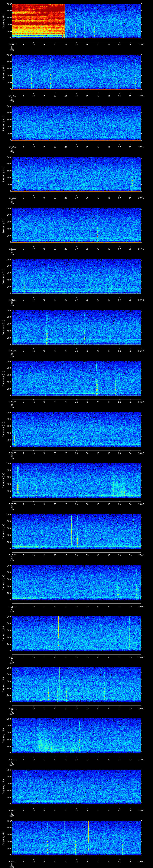The height and width of the screenshot is (868, 153).
Task: Select the spectrogram panel beginning at 2:17:00
Action: click(x=76, y=72)
